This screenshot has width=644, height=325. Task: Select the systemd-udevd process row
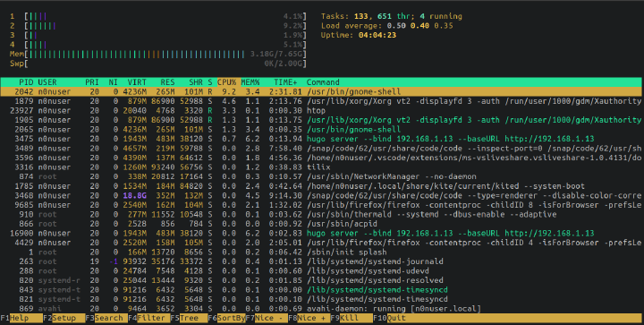pyautogui.click(x=321, y=271)
